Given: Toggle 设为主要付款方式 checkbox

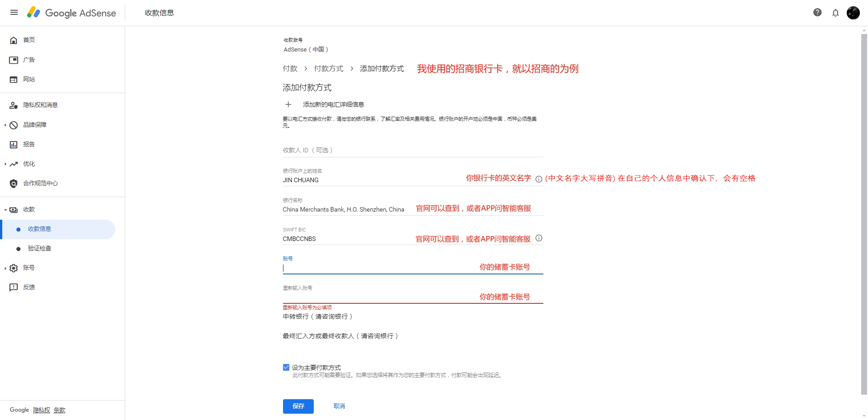Looking at the screenshot, I should 286,367.
